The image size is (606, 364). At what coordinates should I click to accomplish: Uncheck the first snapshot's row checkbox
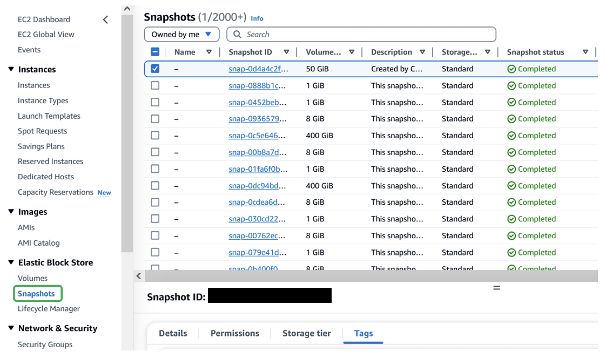coord(155,69)
